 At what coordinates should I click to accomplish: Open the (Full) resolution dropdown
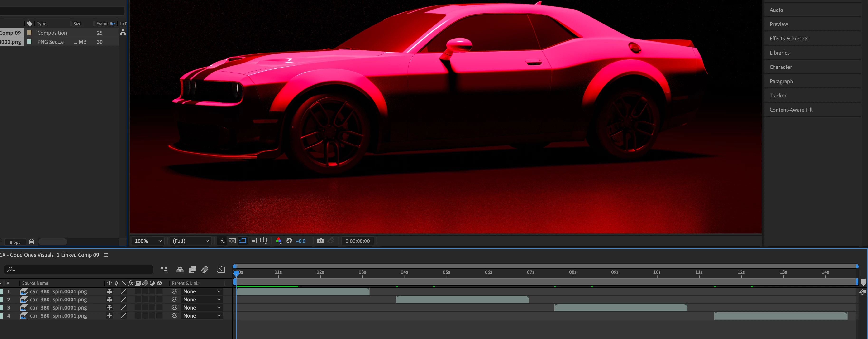coord(191,241)
